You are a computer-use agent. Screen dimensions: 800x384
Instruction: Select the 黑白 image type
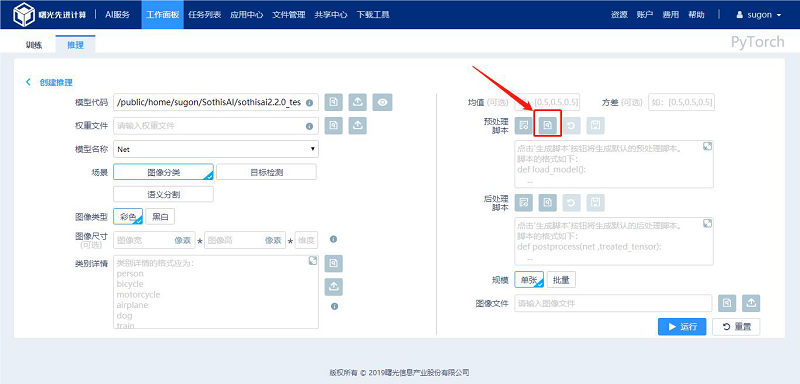[160, 217]
